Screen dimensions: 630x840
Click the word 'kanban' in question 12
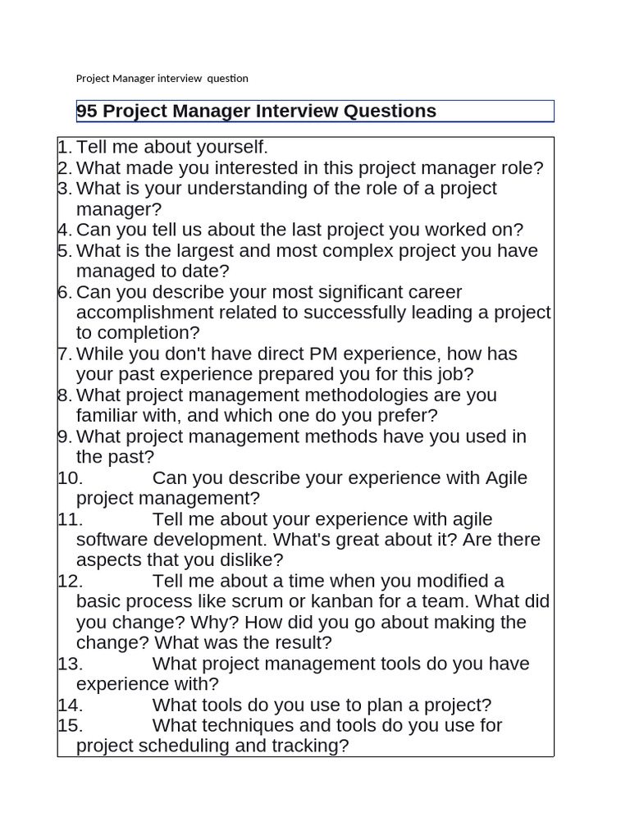pos(342,601)
